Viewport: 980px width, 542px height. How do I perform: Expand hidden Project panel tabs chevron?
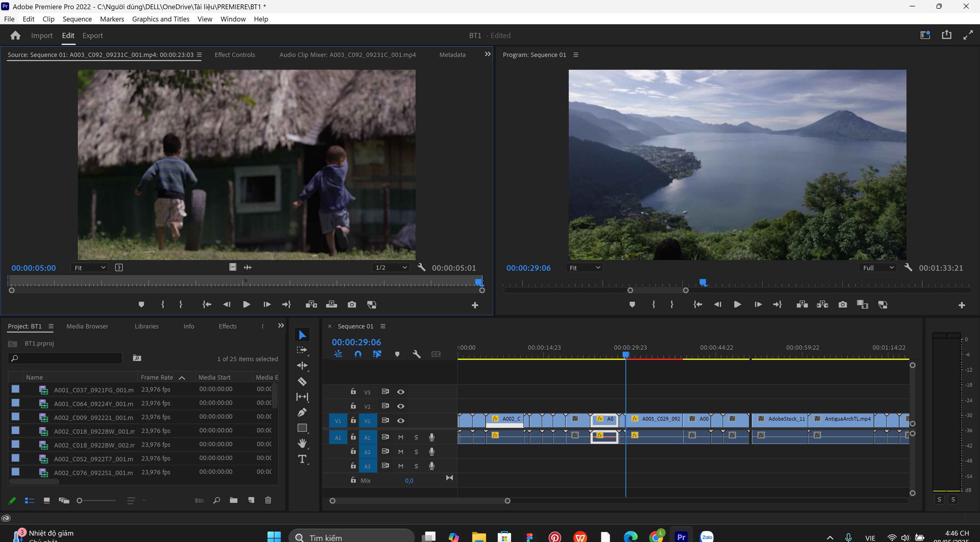[x=281, y=325]
